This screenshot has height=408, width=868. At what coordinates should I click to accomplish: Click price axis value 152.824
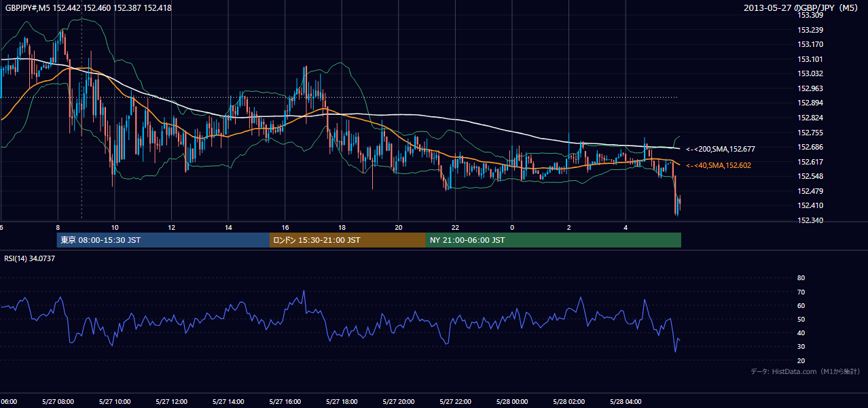coord(810,118)
